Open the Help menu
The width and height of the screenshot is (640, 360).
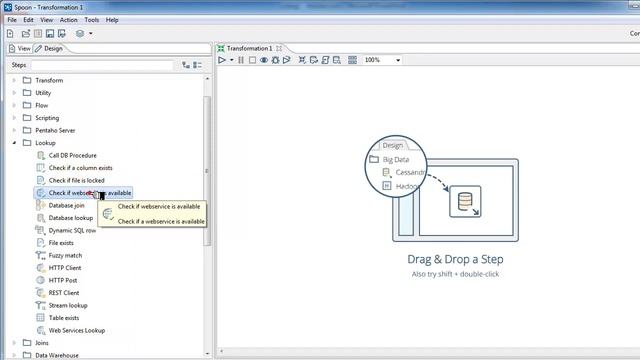point(112,20)
